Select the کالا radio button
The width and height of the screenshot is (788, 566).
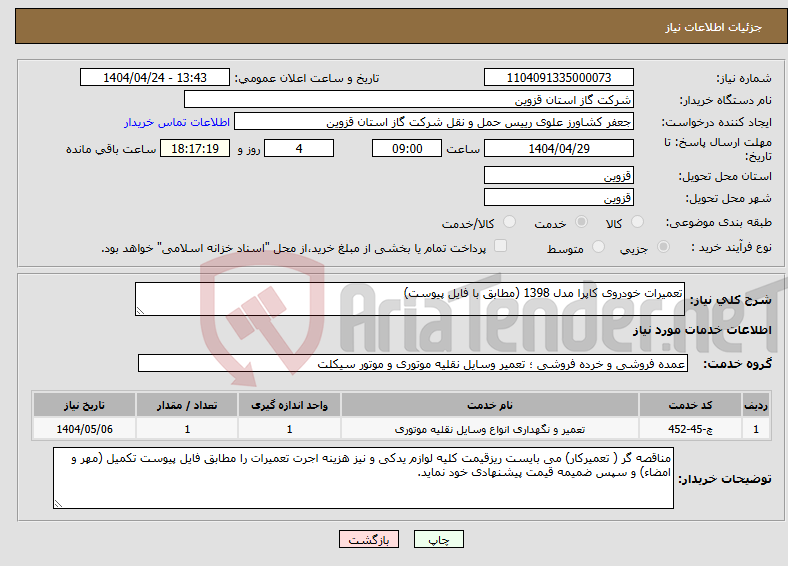(x=637, y=222)
